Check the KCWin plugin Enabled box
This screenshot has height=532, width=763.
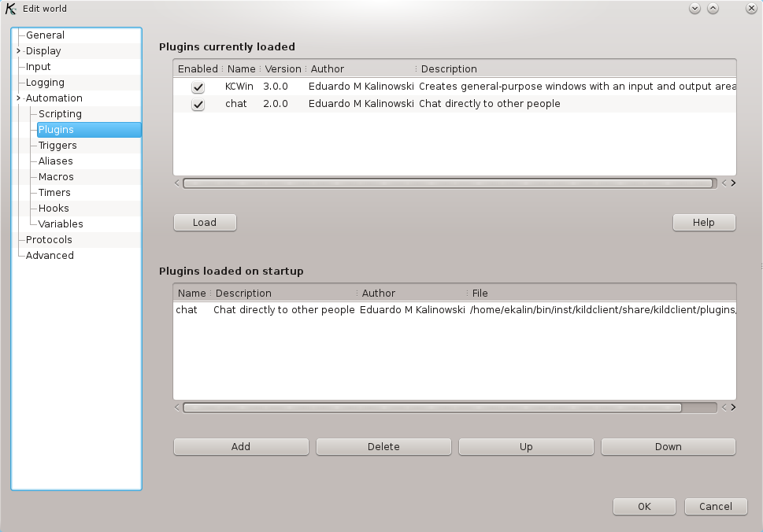(196, 87)
